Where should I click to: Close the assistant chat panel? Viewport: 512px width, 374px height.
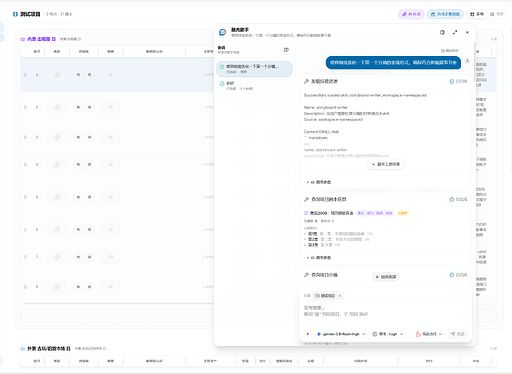point(467,32)
